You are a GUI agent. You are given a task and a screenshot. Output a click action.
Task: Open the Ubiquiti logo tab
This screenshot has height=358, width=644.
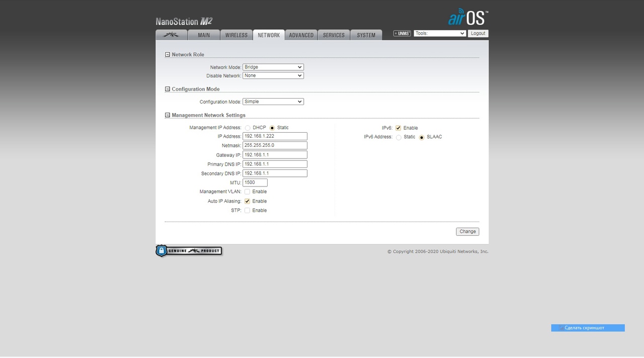(171, 35)
